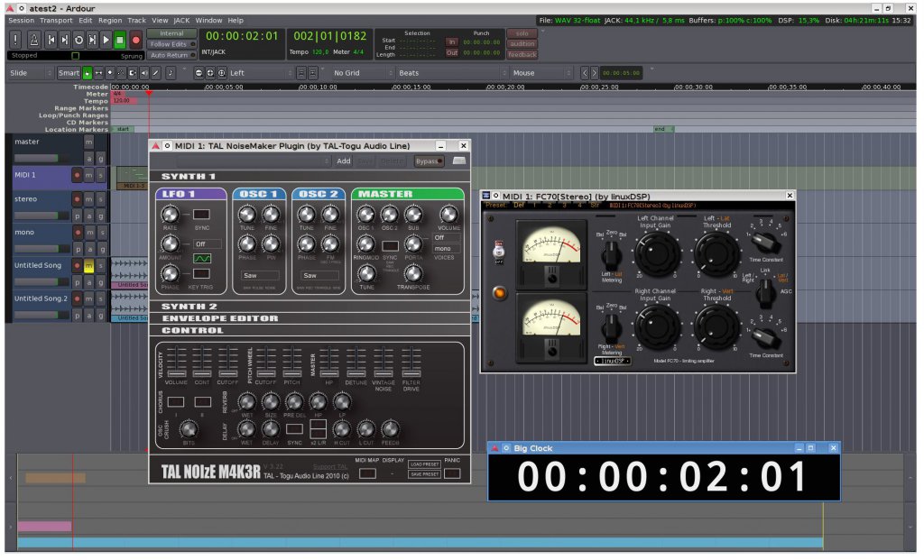Click the play button in transport bar

(x=106, y=40)
